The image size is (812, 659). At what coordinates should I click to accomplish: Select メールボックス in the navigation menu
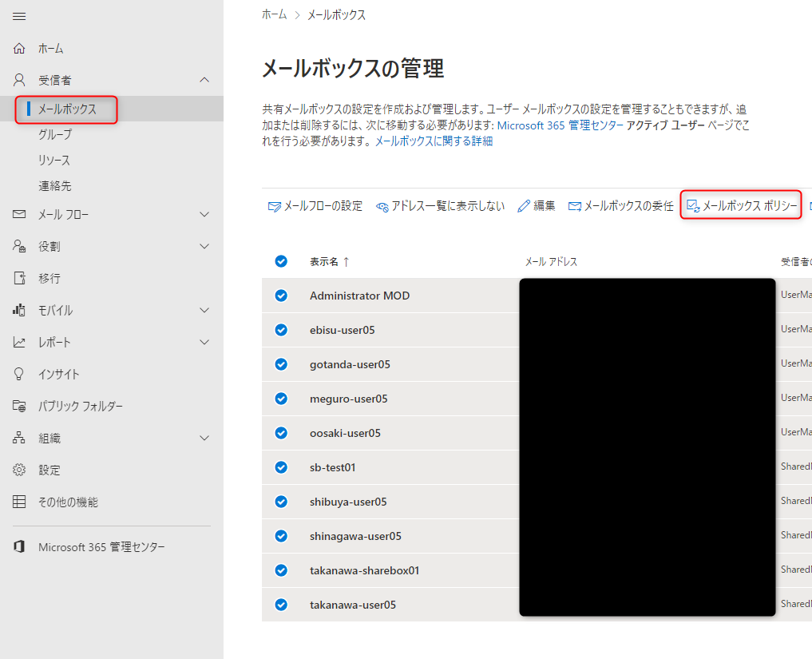point(66,110)
